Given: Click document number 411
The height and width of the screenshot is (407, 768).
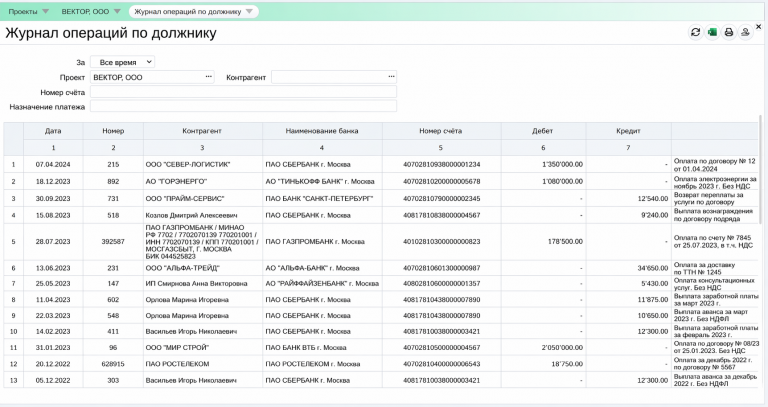Looking at the screenshot, I should coord(113,331).
